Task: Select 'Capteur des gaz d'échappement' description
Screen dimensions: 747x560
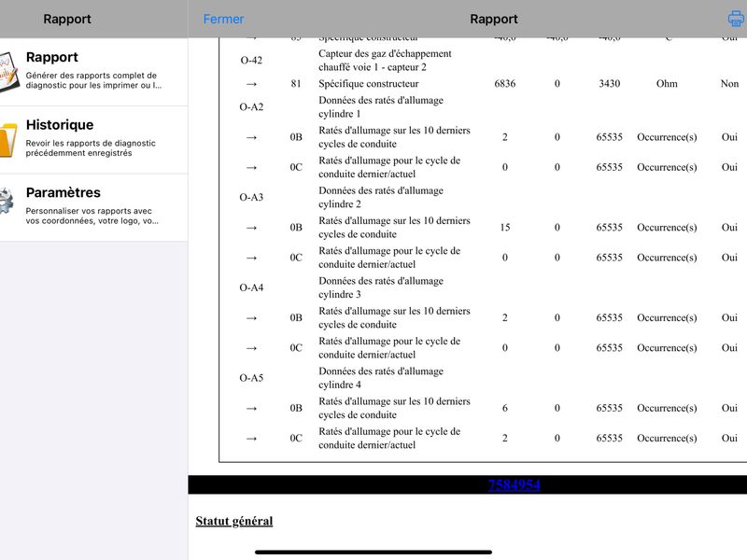Action: point(385,60)
